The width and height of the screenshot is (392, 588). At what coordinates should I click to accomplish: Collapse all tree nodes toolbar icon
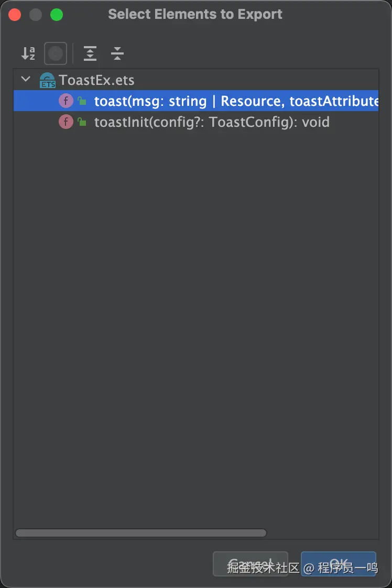(x=117, y=53)
